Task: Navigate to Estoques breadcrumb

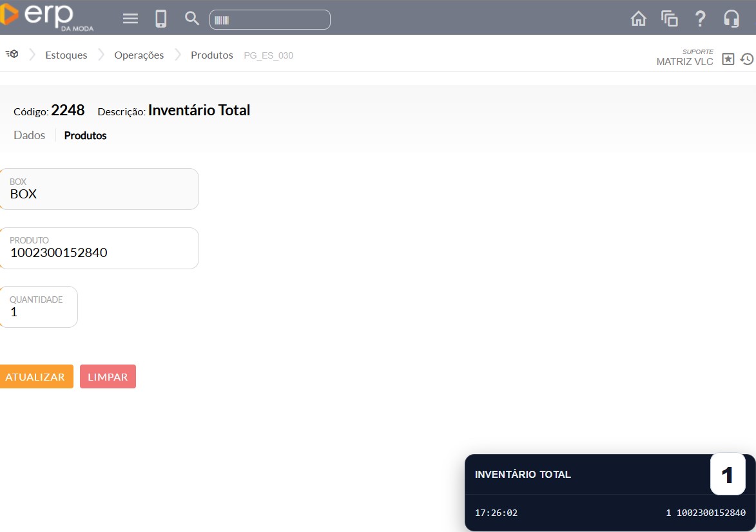Action: (x=66, y=55)
